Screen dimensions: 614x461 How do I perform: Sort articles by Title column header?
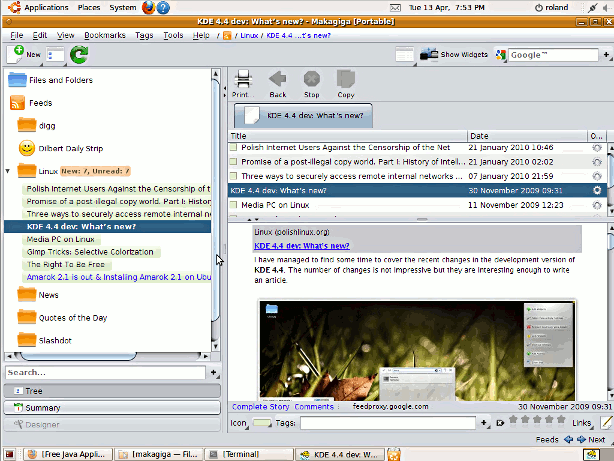[x=348, y=136]
